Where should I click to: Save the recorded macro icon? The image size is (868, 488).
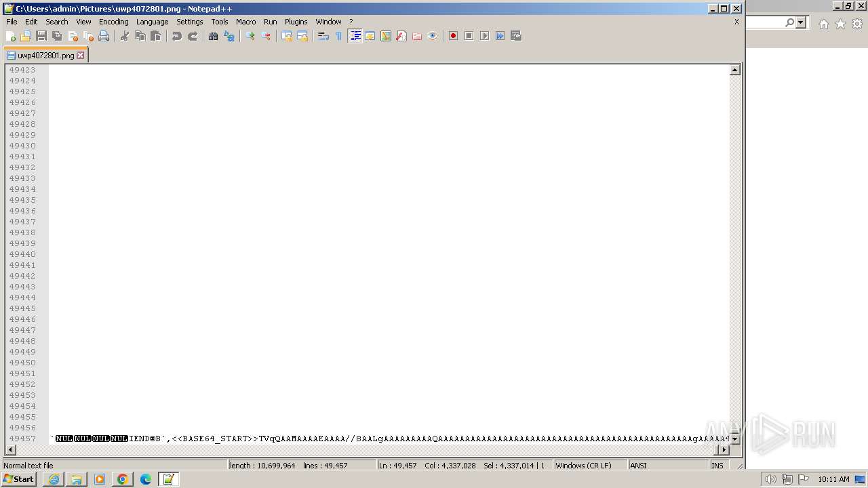tap(516, 36)
